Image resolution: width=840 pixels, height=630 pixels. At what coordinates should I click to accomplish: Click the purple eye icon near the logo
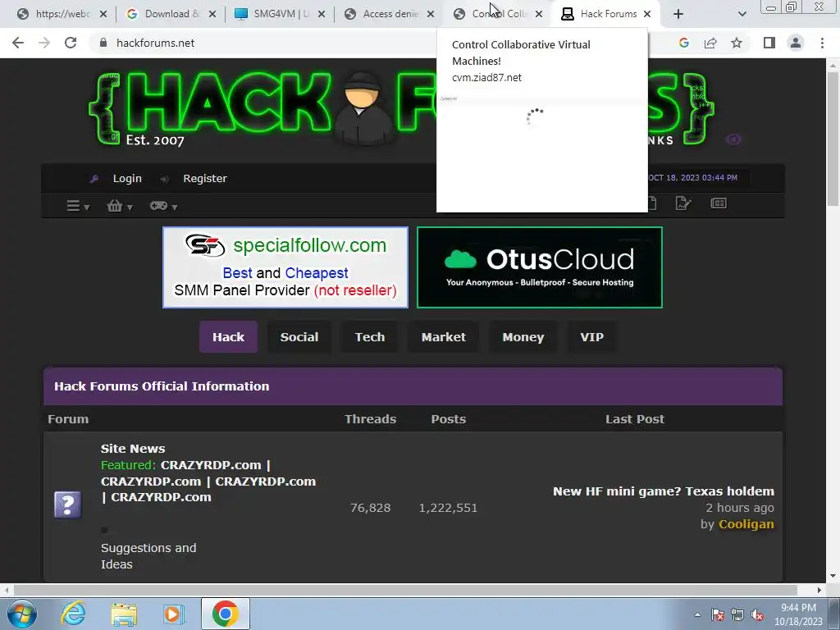733,139
